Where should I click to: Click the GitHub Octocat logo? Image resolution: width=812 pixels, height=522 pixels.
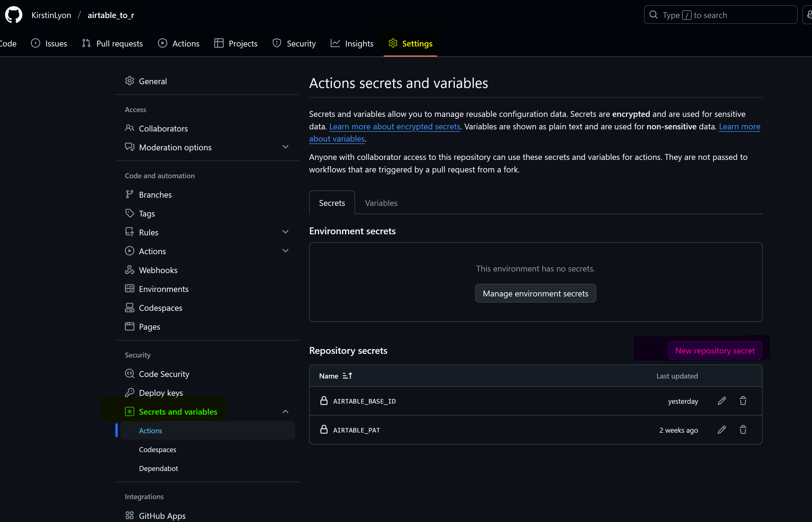[14, 15]
